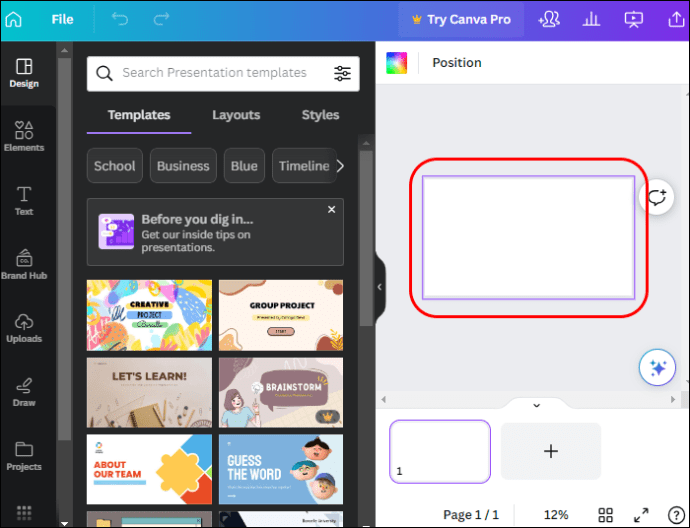Open grid view of pages
Viewport: 690px width, 528px height.
[x=606, y=515]
